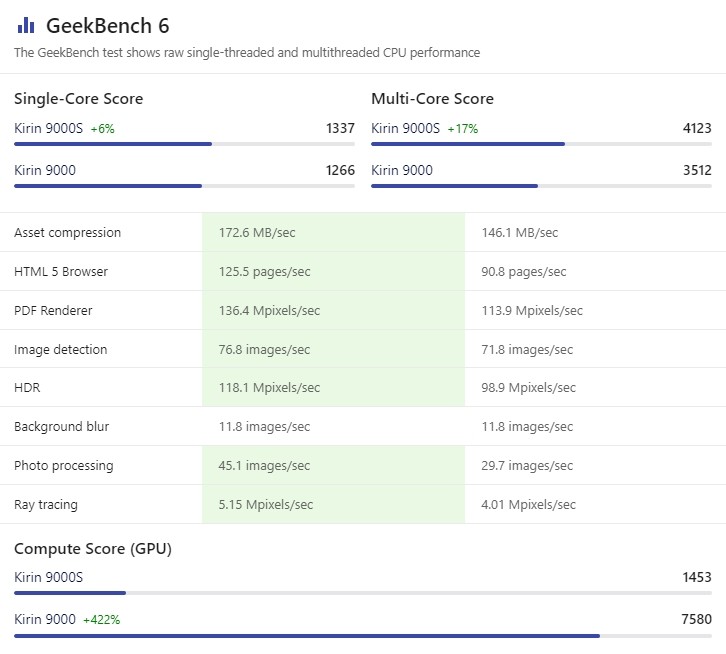Click the 71.8 images/sec Image detection value
This screenshot has height=654, width=726.
527,350
